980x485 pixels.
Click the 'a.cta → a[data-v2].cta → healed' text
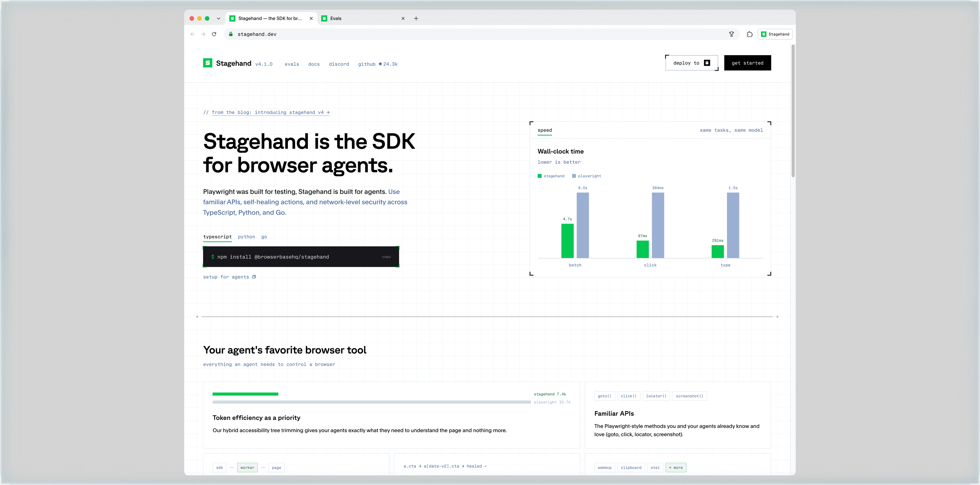(x=445, y=466)
